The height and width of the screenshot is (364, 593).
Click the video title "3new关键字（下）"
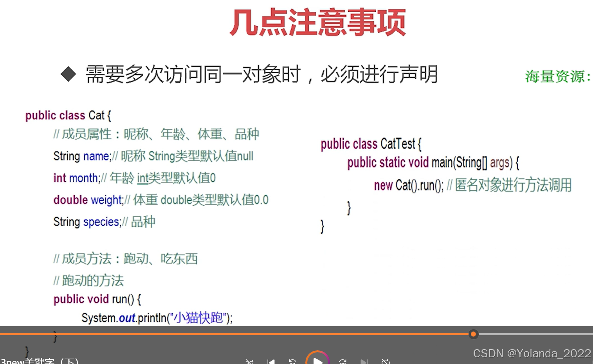[39, 361]
